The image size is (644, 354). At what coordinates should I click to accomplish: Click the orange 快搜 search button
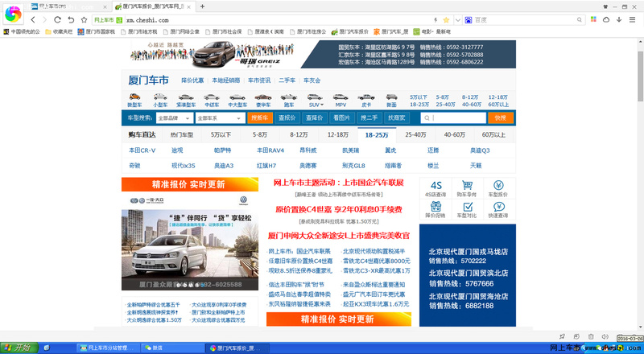click(501, 117)
